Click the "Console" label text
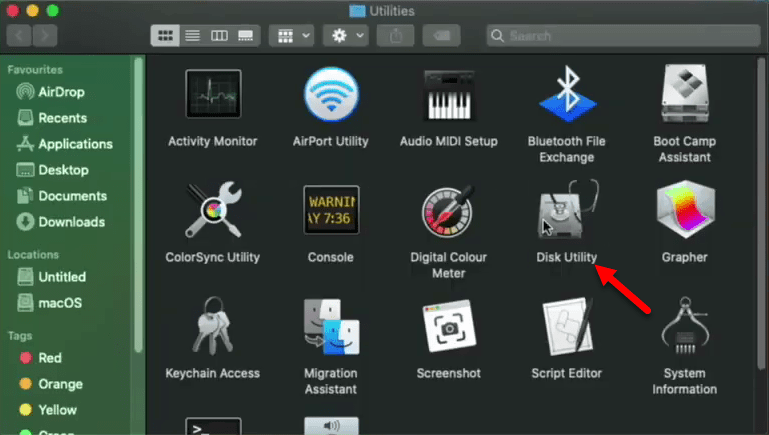Screen dimensions: 769x435 coord(331,257)
